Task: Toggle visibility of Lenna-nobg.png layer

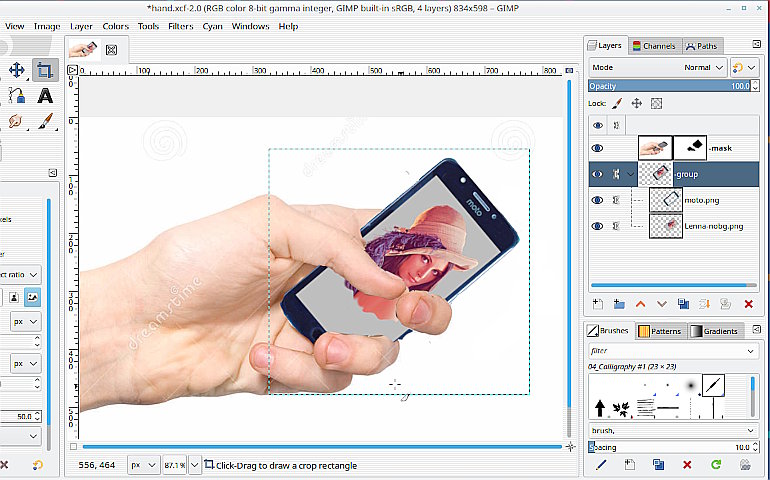Action: click(x=598, y=226)
